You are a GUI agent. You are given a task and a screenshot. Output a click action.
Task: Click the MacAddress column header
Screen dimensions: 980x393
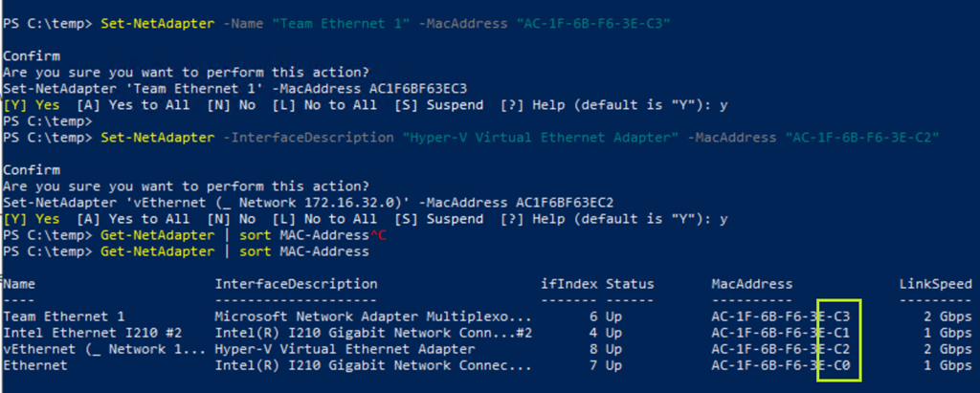pyautogui.click(x=752, y=284)
